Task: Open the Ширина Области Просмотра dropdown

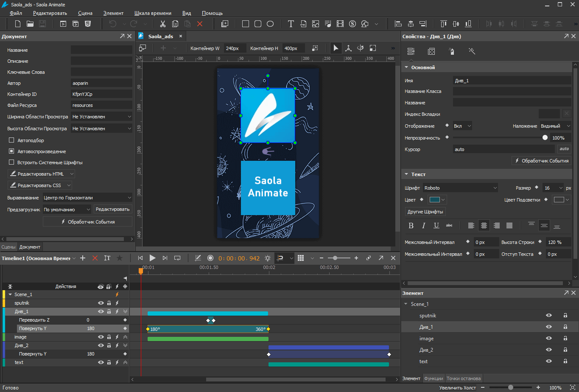Action: tap(102, 116)
